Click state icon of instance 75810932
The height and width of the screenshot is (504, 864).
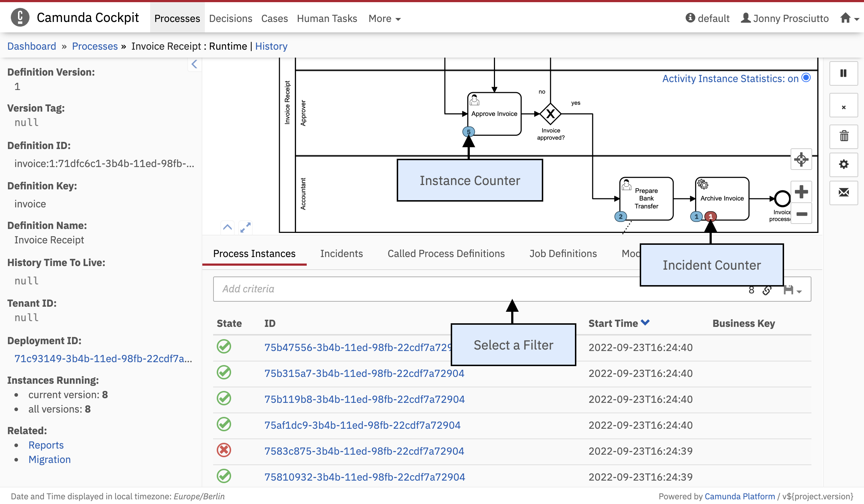224,476
